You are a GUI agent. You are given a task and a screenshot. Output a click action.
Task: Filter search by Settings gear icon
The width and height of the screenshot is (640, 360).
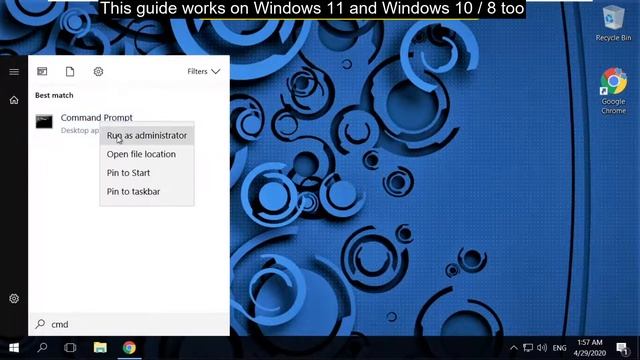pos(98,71)
